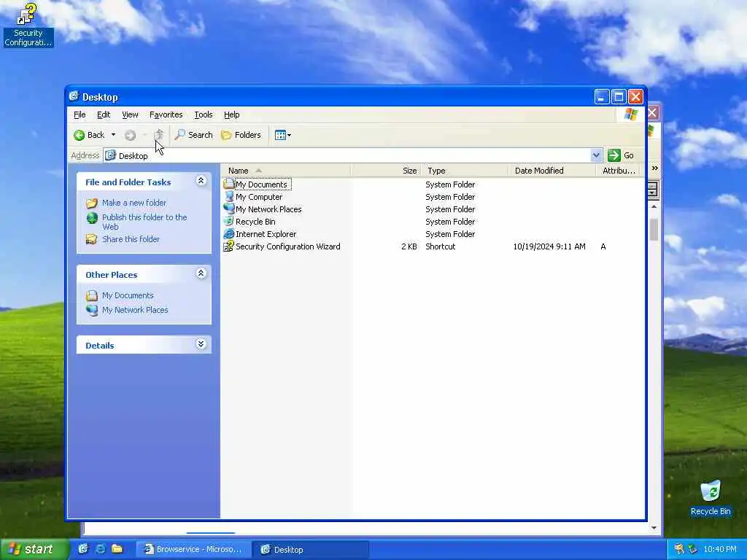The height and width of the screenshot is (560, 747).
Task: Click the background window's scroll down arrow
Action: coord(654,528)
